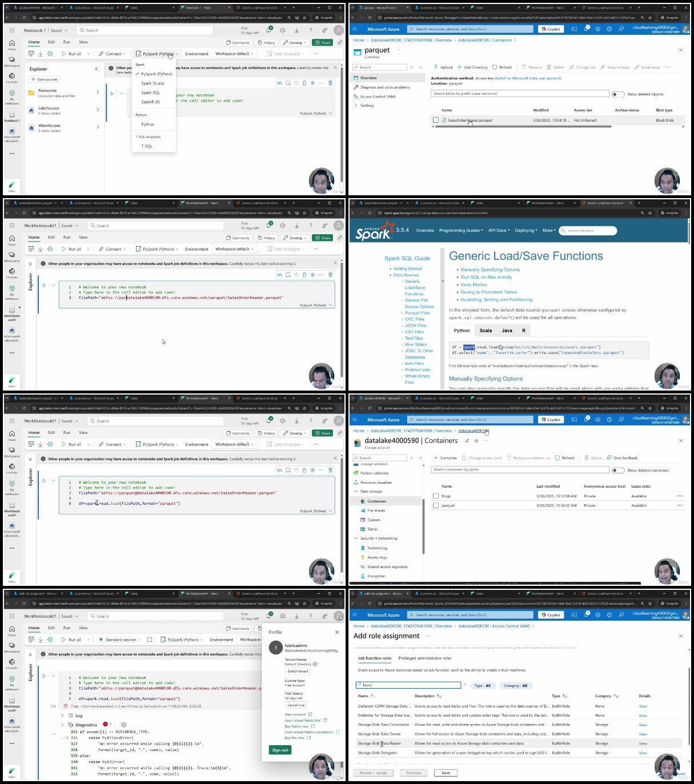Open Privileged administrator roles tab
The height and width of the screenshot is (784, 694).
tap(425, 658)
